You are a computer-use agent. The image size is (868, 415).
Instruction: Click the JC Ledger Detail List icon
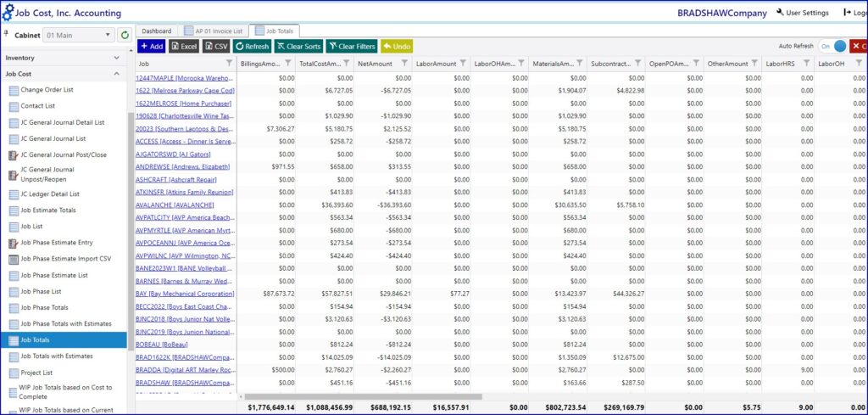click(14, 194)
